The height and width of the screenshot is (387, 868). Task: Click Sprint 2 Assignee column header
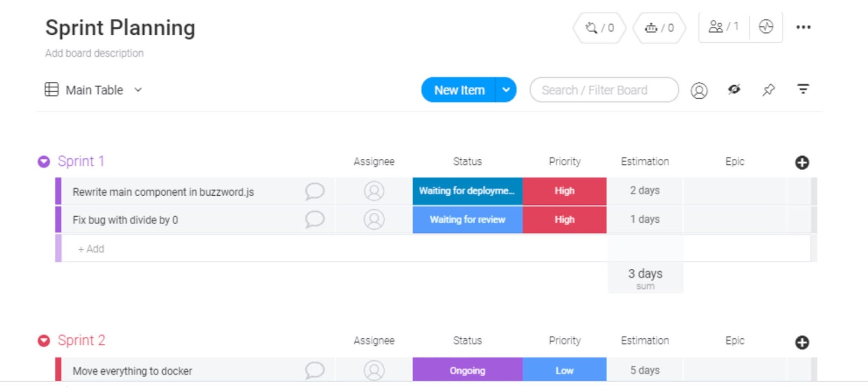[x=374, y=340]
